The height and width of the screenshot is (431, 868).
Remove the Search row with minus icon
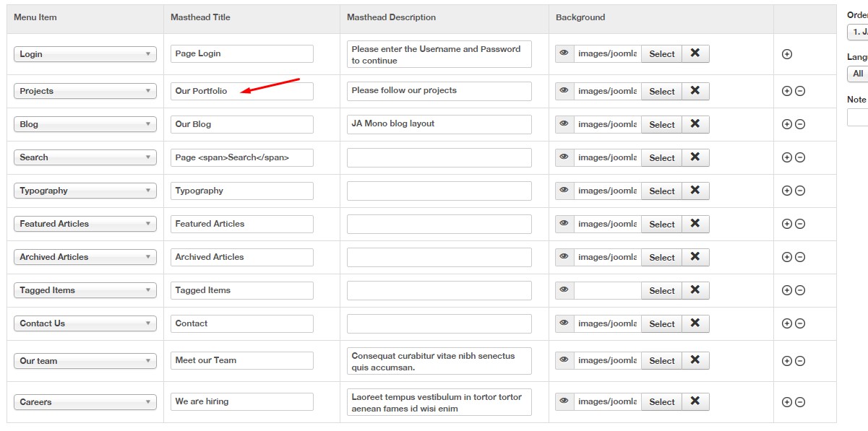point(800,157)
